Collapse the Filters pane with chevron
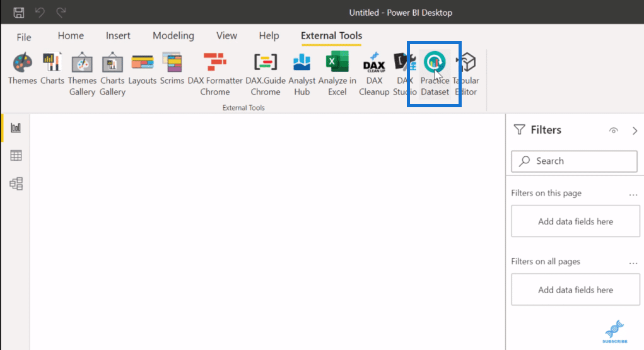The width and height of the screenshot is (644, 350). pyautogui.click(x=635, y=131)
